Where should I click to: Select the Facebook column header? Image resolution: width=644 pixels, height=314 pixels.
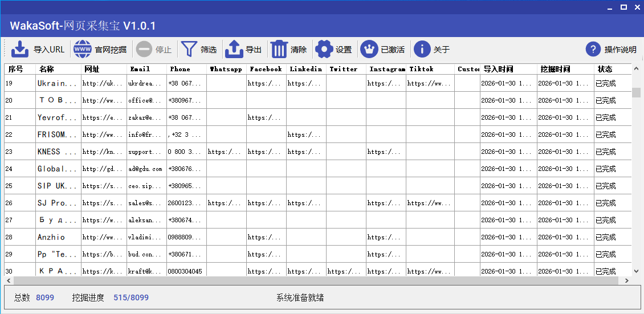266,69
